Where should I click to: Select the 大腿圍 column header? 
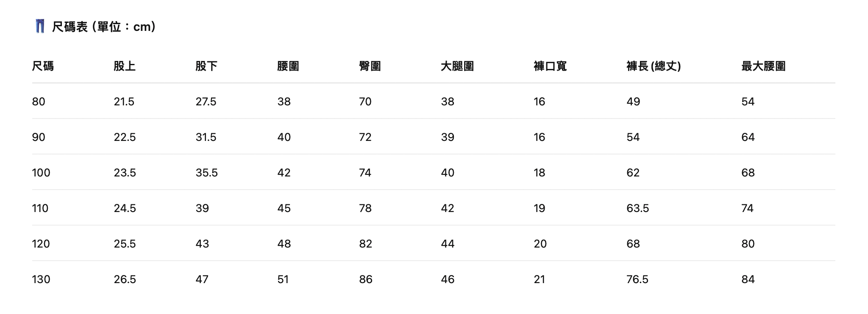click(x=457, y=66)
